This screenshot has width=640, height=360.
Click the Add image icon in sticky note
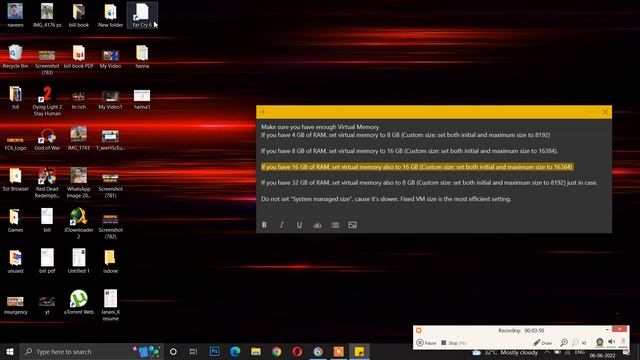point(353,225)
